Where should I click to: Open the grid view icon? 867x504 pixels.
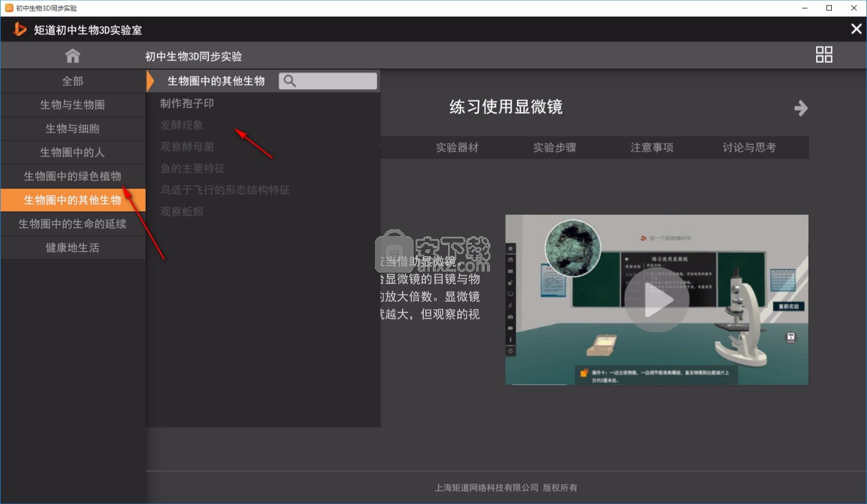(x=824, y=54)
